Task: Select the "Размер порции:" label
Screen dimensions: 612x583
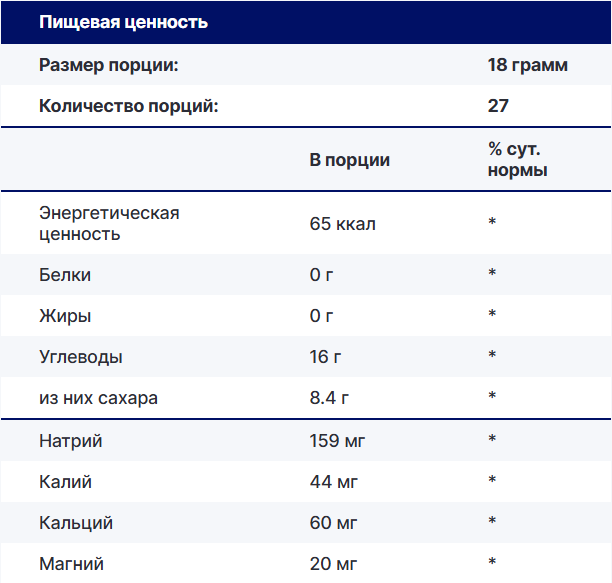Action: [108, 65]
